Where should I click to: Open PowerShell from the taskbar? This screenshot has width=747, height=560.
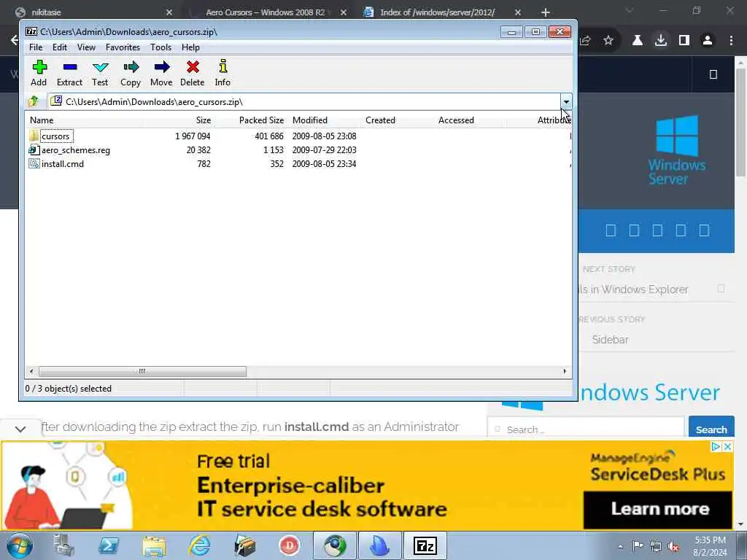coord(109,545)
